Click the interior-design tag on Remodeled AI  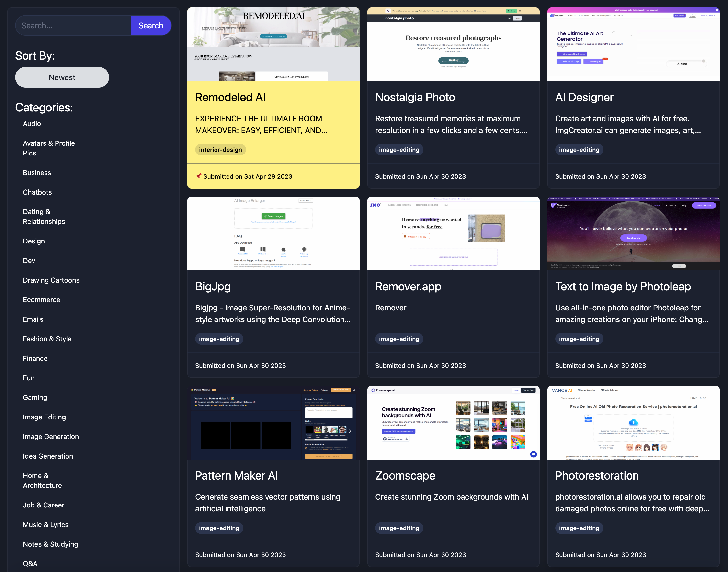pyautogui.click(x=220, y=150)
